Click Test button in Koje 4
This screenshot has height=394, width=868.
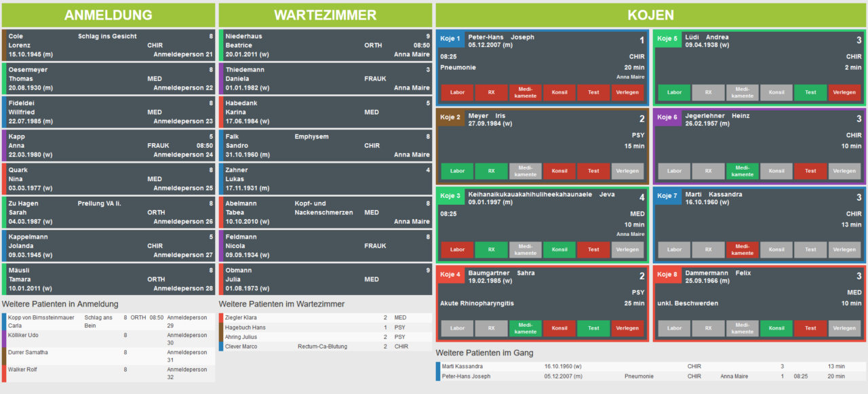(593, 328)
